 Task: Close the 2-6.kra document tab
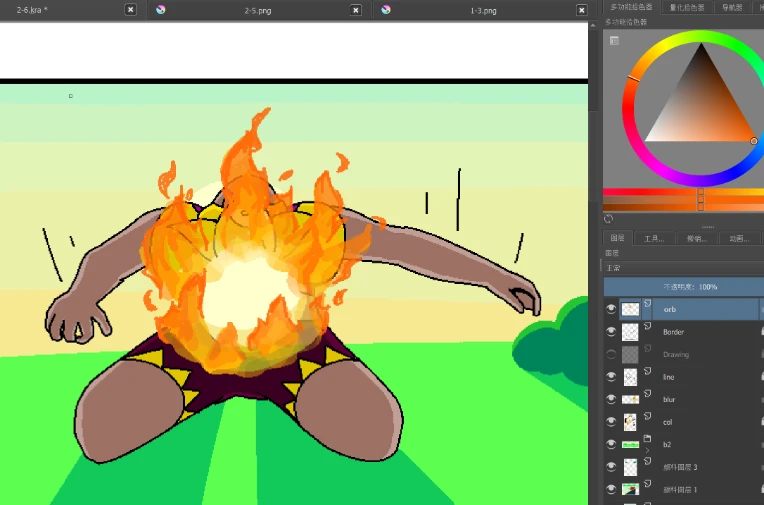click(131, 10)
